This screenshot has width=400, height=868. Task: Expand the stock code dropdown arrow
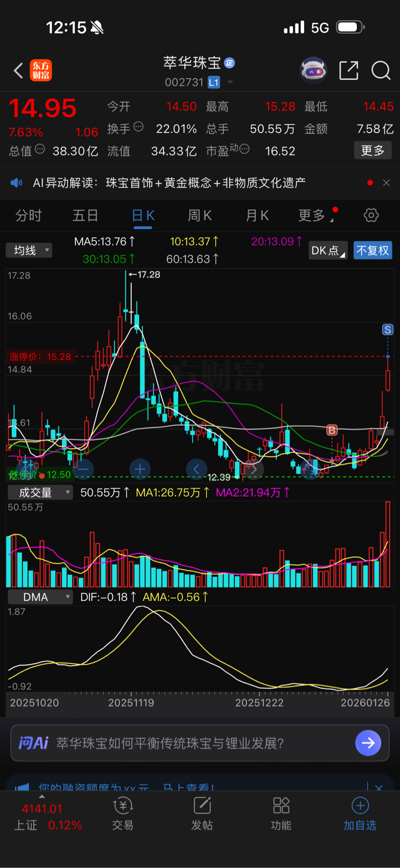[230, 82]
